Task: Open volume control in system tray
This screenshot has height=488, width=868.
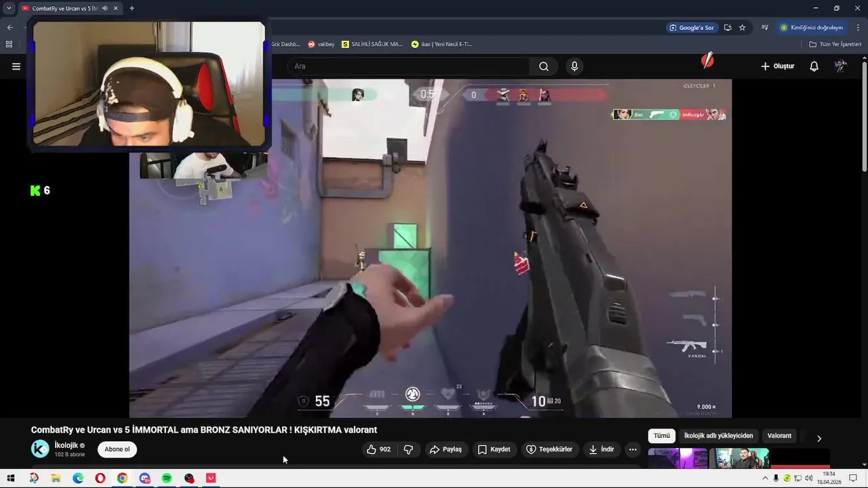Action: coord(808,479)
